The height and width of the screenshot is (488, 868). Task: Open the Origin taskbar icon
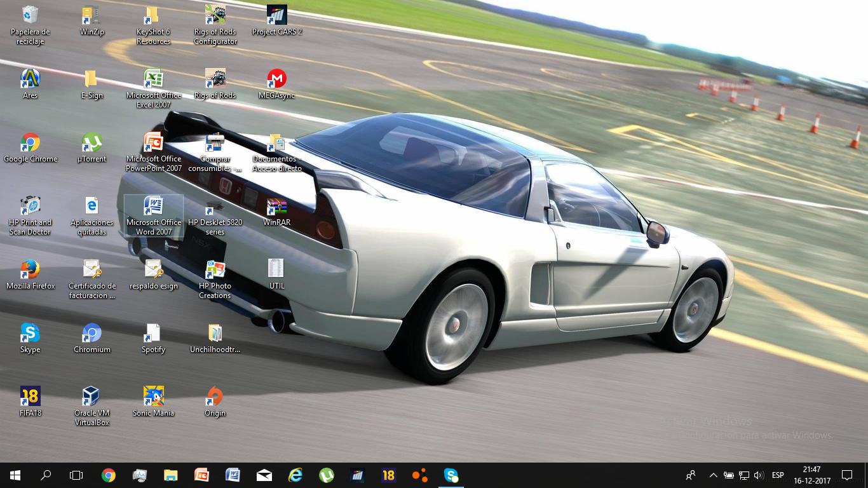(420, 475)
